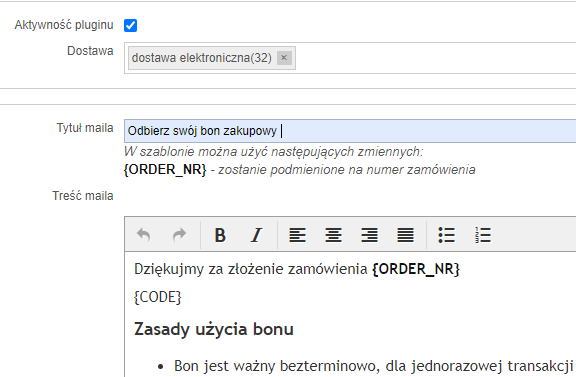The image size is (576, 377).
Task: Click the Zasady użycia bonu heading
Action: click(214, 329)
